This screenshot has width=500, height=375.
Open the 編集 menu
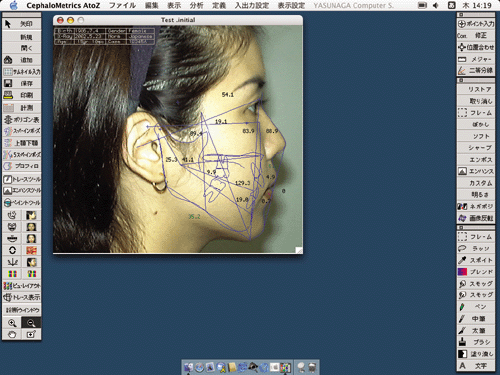(x=152, y=5)
